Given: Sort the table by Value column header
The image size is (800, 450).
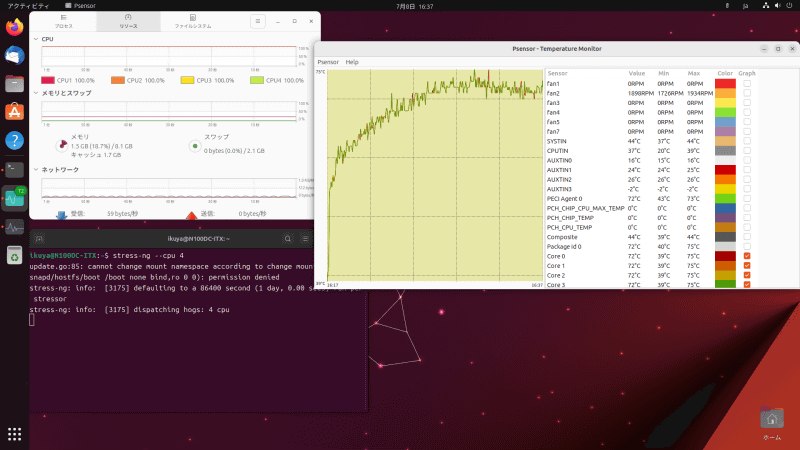Looking at the screenshot, I should click(637, 73).
